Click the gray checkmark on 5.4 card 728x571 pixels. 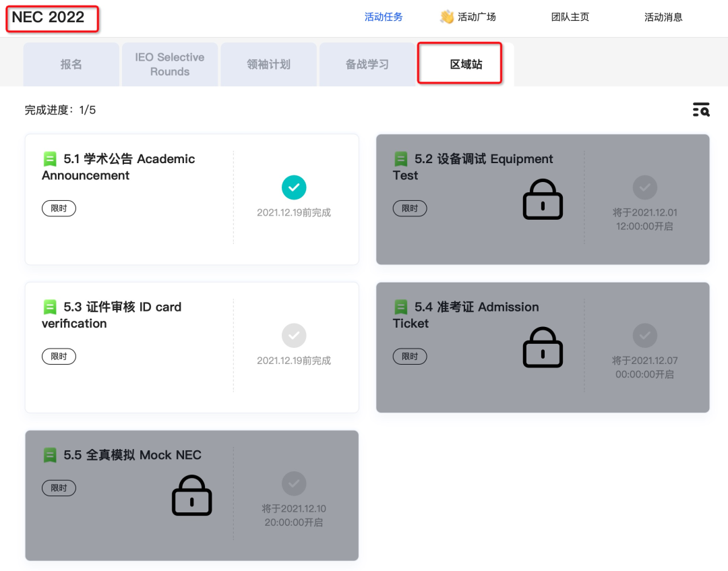(x=645, y=336)
